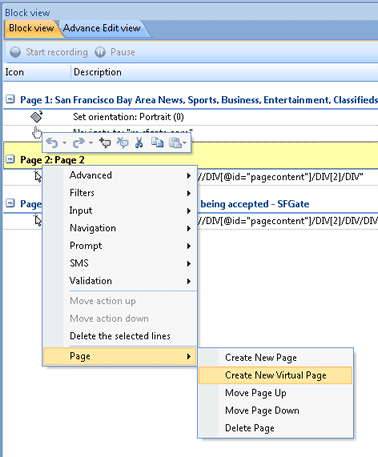378x457 pixels.
Task: Click the add comment bubble icon
Action: pyautogui.click(x=105, y=143)
